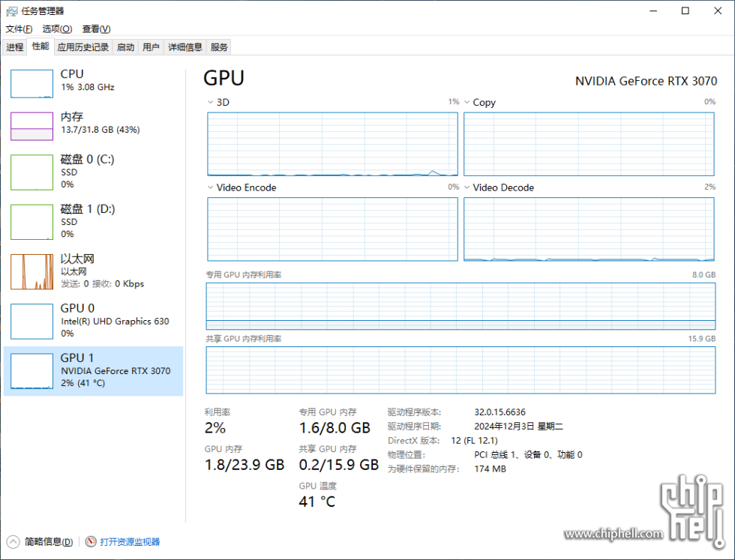Switch to the 服务 tab

(x=219, y=47)
